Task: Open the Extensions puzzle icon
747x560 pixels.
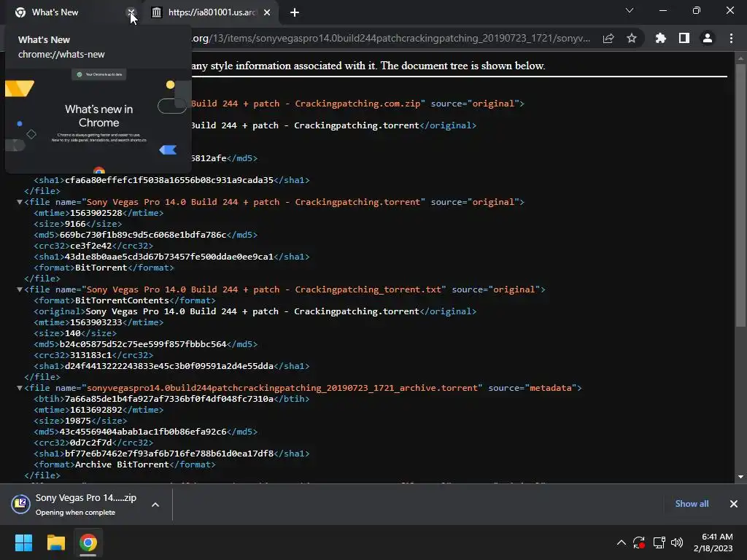Action: coord(660,38)
